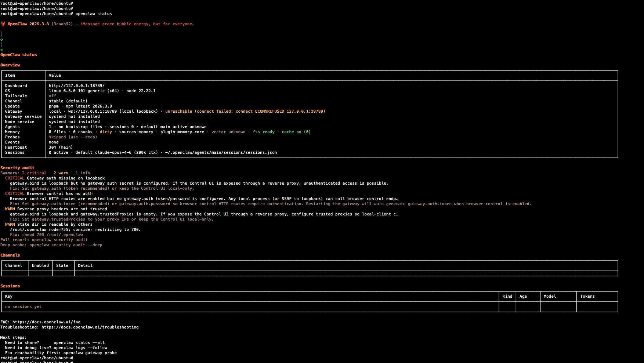644x363 pixels.
Task: Click the unreachable ECONNREFUSED gateway error
Action: (x=245, y=112)
